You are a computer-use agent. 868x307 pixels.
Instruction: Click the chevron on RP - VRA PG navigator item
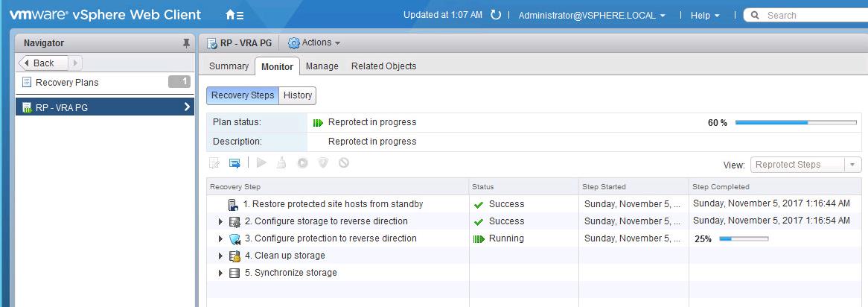(x=187, y=107)
